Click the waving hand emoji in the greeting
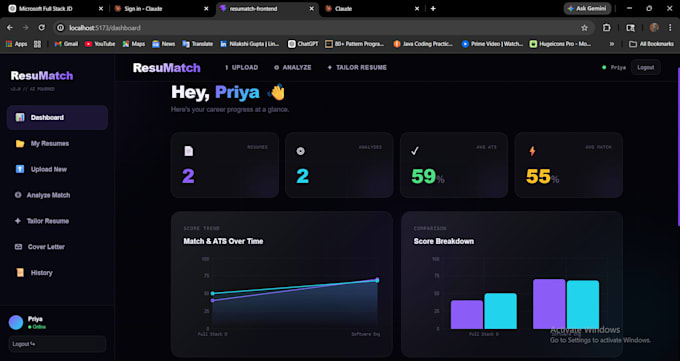680x361 pixels. (x=276, y=92)
